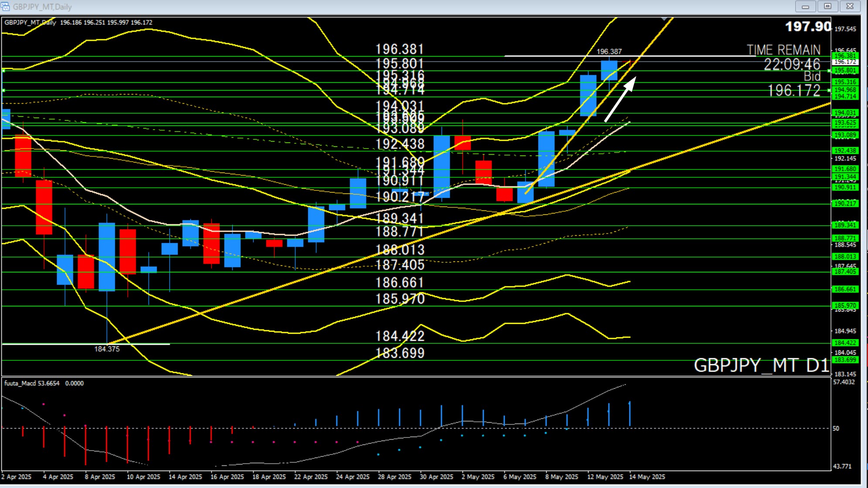Select the countdown timer 22:09:46
The height and width of the screenshot is (488, 868).
point(792,64)
